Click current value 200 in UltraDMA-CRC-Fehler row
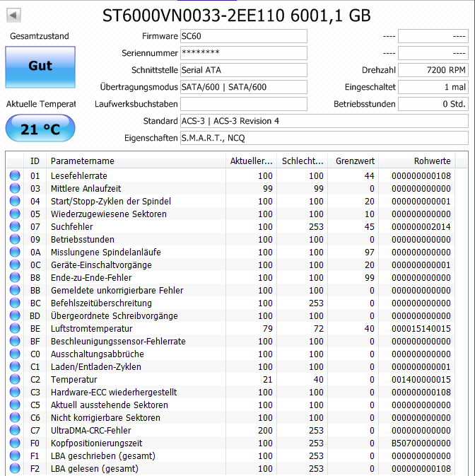 coord(265,431)
